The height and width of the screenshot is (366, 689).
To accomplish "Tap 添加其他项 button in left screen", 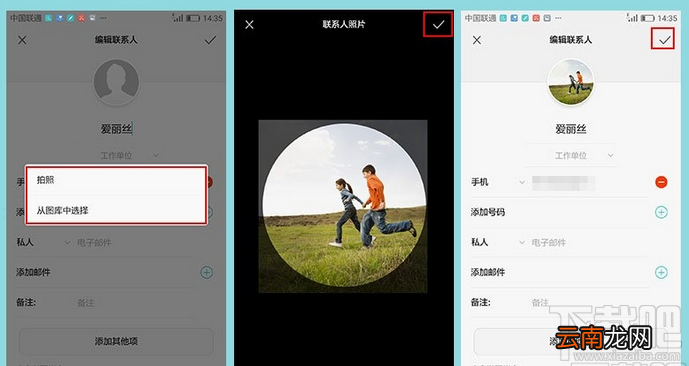I will [116, 341].
